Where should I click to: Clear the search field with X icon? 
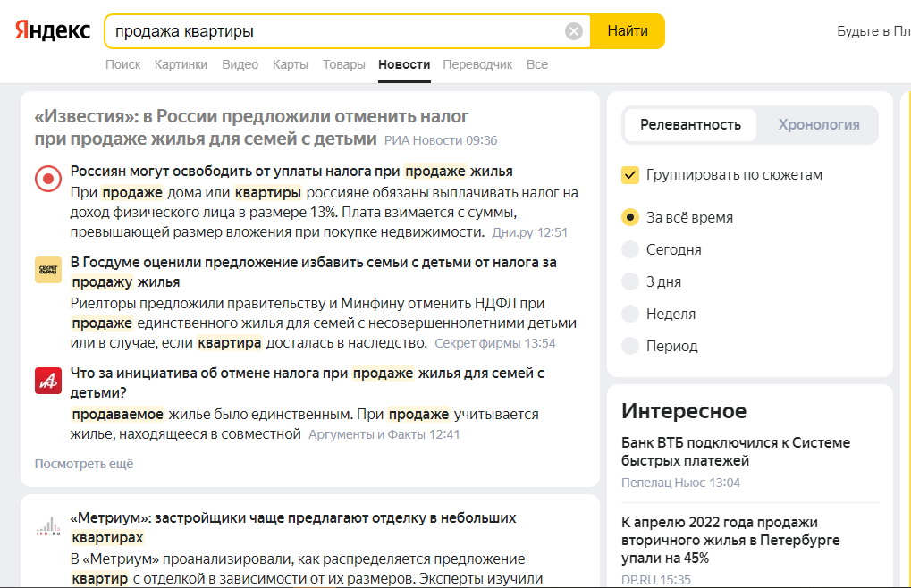(x=574, y=31)
